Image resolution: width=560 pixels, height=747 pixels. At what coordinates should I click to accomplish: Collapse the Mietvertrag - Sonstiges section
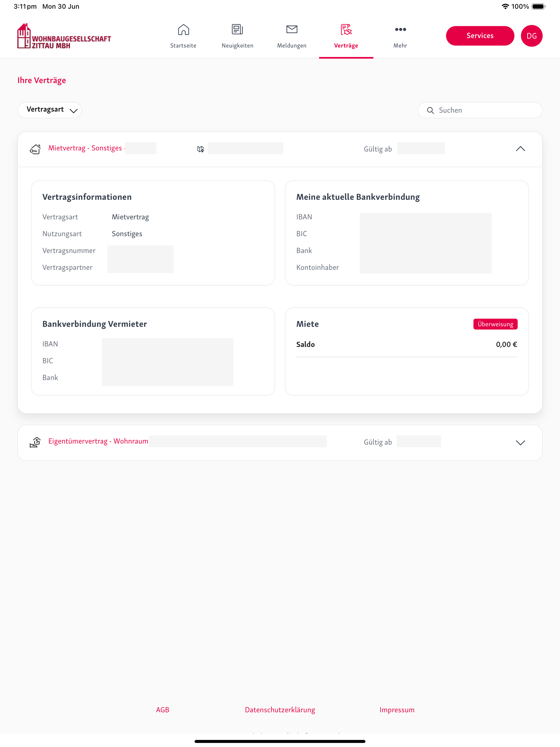(520, 149)
